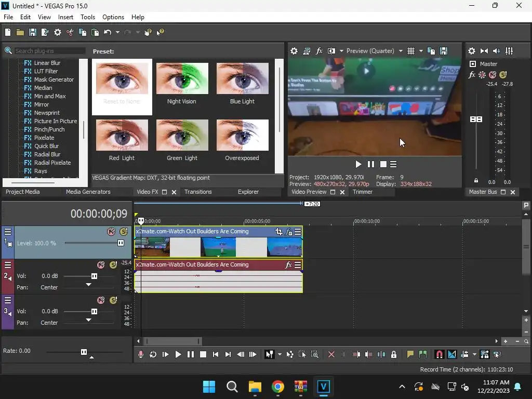Screen dimensions: 532x399
Task: Play the video preview
Action: (358, 164)
